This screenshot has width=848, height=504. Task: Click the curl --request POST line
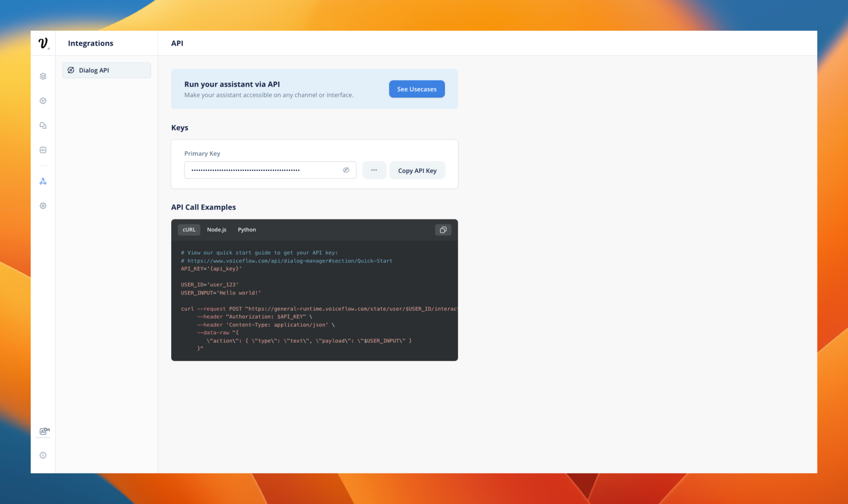coord(319,309)
